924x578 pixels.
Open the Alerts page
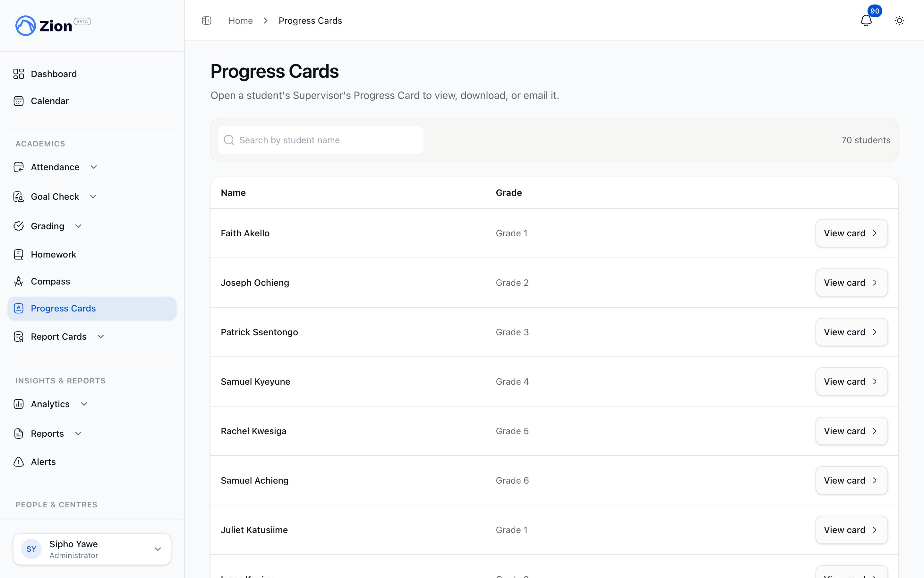[92, 462]
